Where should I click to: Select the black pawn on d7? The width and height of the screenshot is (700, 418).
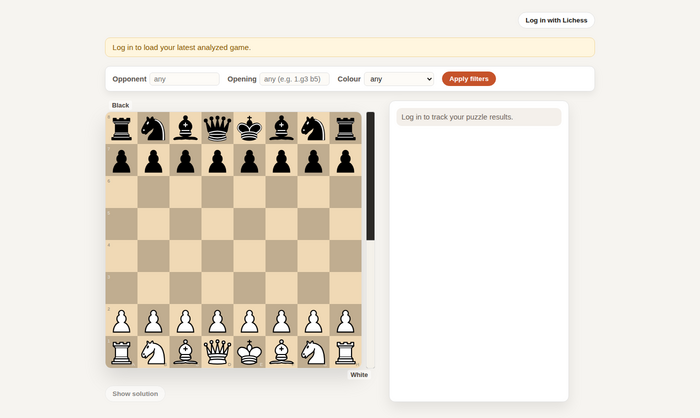coord(217,160)
